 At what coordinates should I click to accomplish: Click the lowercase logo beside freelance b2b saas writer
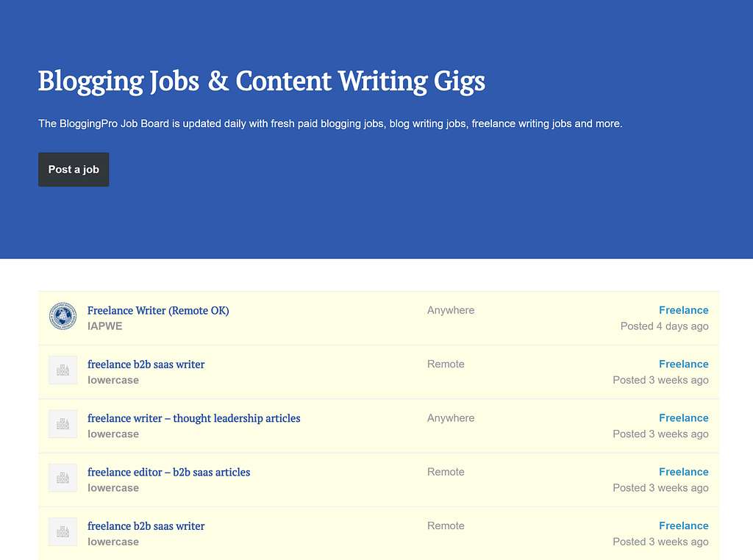click(x=63, y=370)
